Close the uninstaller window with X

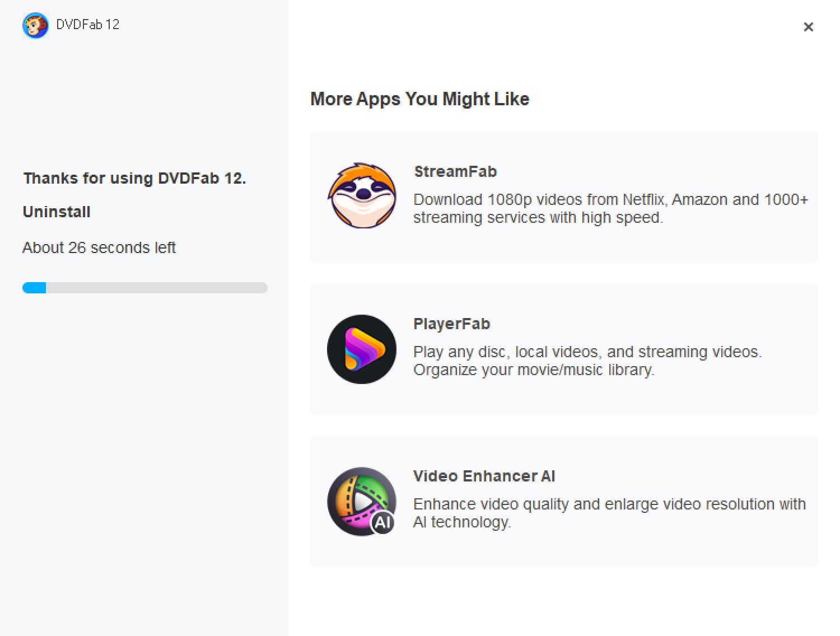click(808, 27)
